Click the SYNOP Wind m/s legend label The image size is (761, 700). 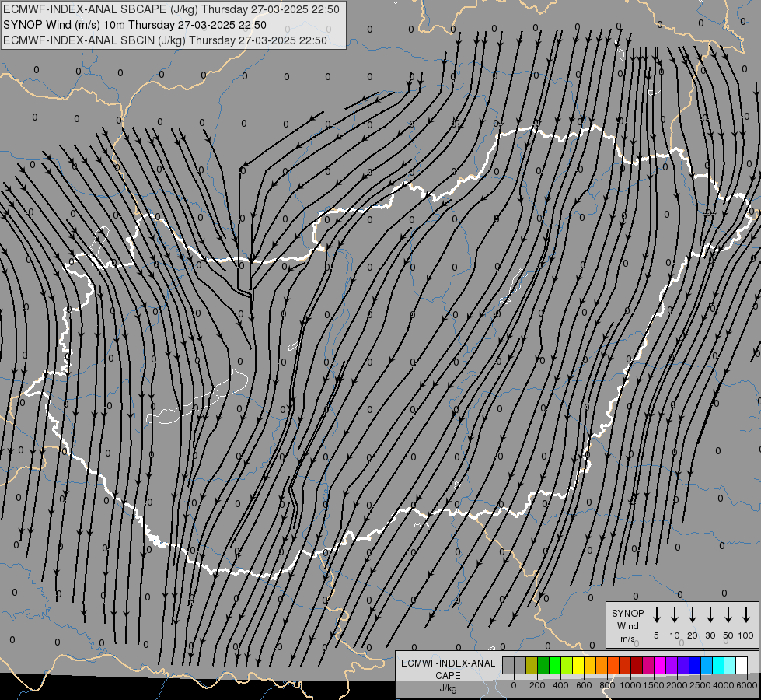(627, 625)
